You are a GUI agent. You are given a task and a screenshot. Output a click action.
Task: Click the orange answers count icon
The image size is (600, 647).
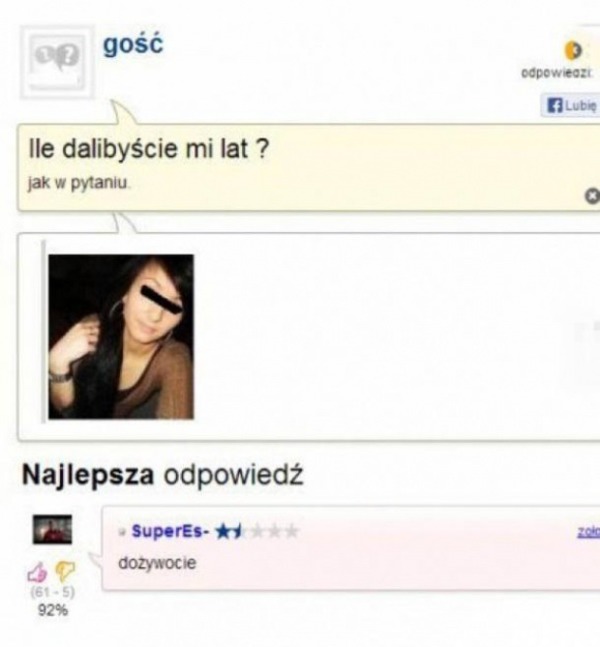click(572, 50)
